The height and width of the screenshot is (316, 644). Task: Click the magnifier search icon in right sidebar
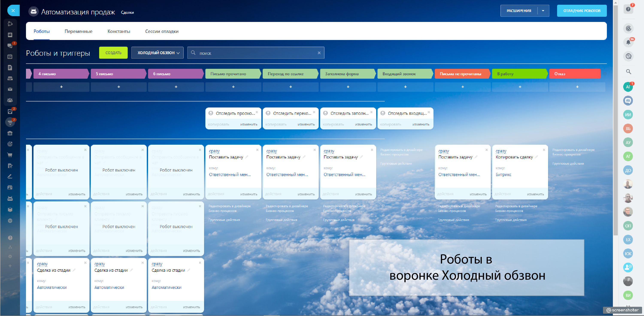click(628, 72)
